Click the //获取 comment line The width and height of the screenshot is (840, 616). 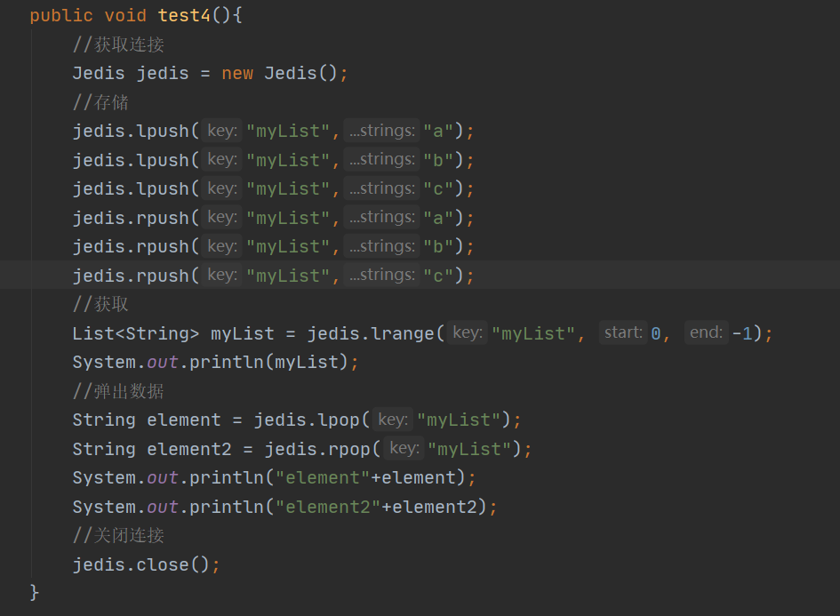tap(100, 305)
